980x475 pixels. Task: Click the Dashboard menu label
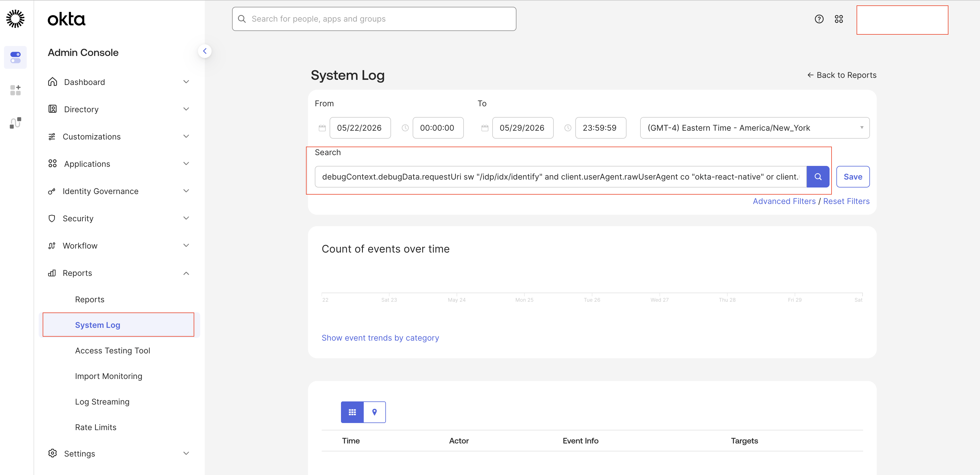click(84, 82)
